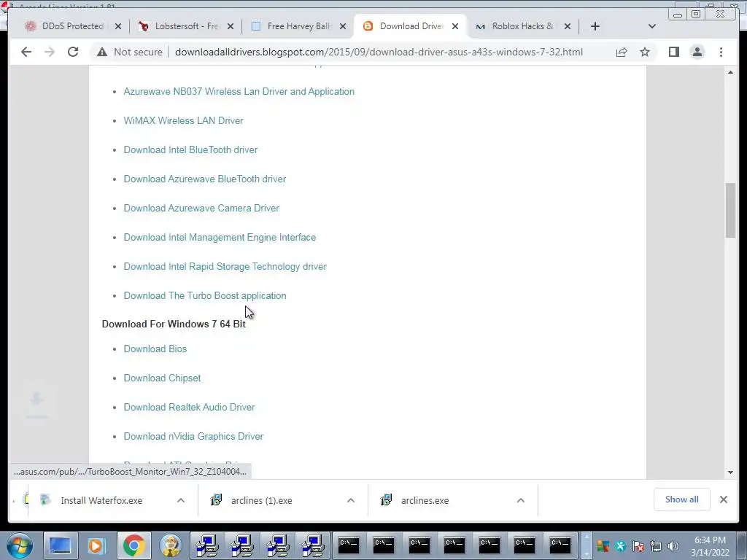Image resolution: width=747 pixels, height=560 pixels.
Task: Open Azurewave NB037 Wireless Lan Driver link
Action: coord(239,91)
